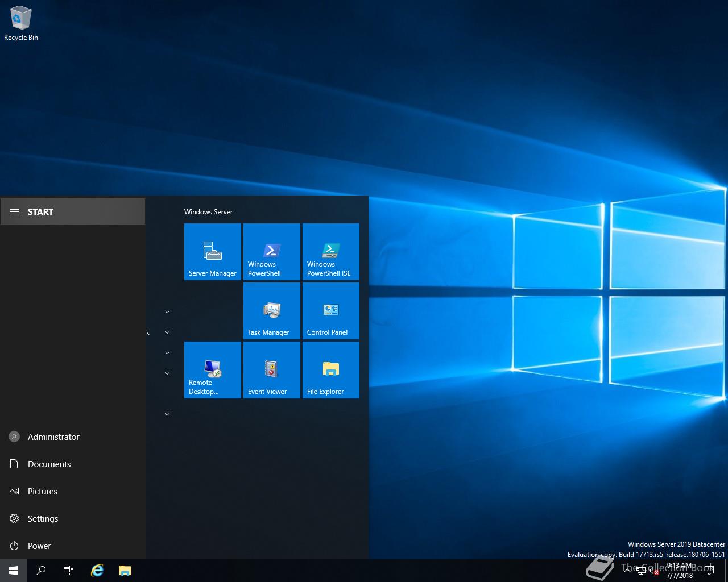Open Settings from the Start menu

pyautogui.click(x=43, y=519)
